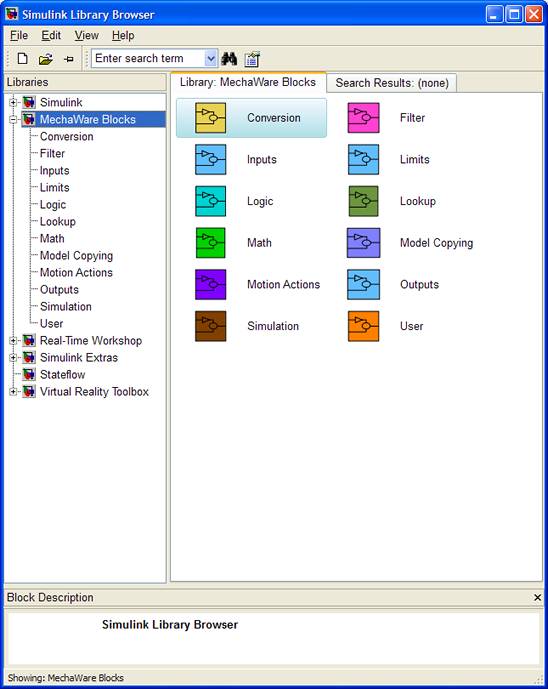Open the yellow Conversion library block
548x689 pixels.
click(x=210, y=118)
